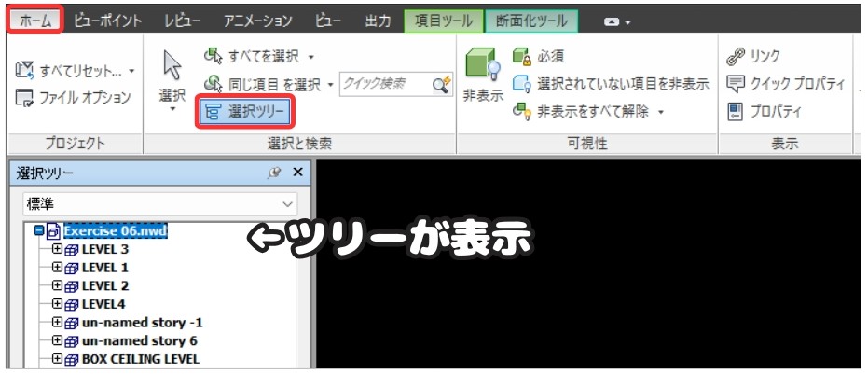Click the 同じ項目を選択 icon
This screenshot has height=374, width=868.
pyautogui.click(x=214, y=84)
